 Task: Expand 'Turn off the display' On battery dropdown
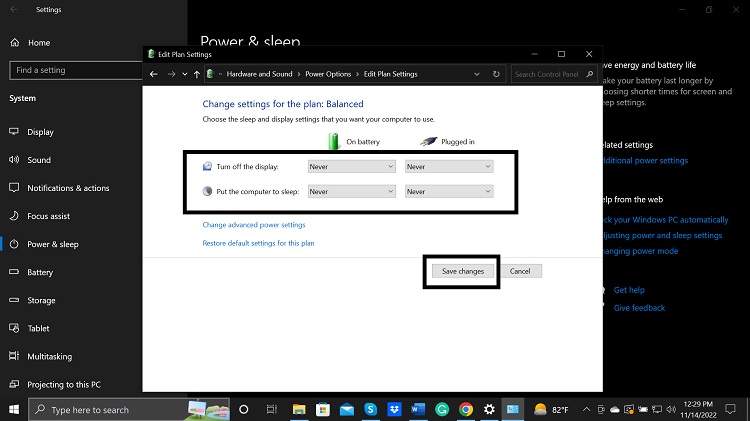coord(351,166)
